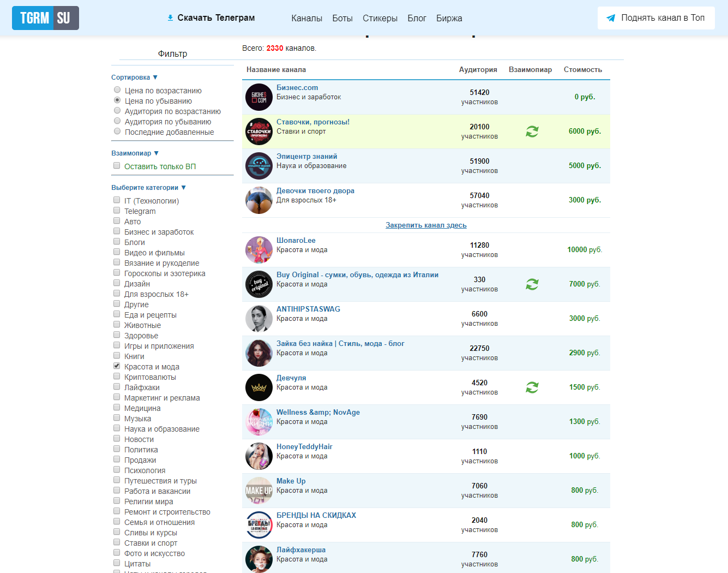Viewport: 728px width, 573px height.
Task: Uncheck the Красота и мода category
Action: click(x=117, y=366)
